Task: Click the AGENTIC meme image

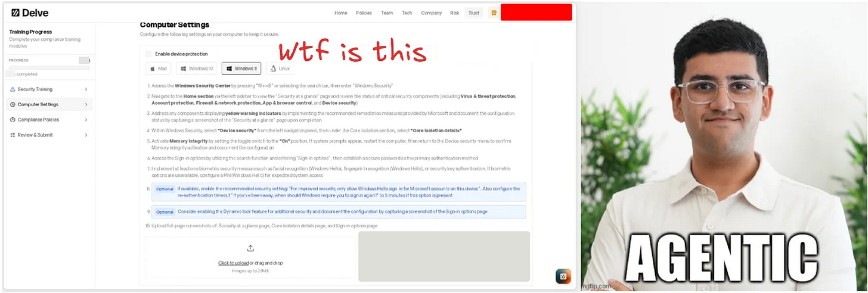Action: pos(724,146)
